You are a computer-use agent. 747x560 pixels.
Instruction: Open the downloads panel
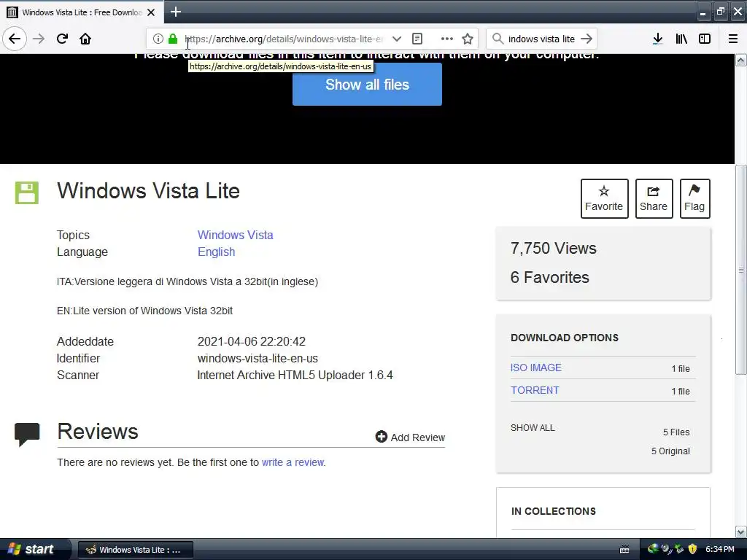658,39
